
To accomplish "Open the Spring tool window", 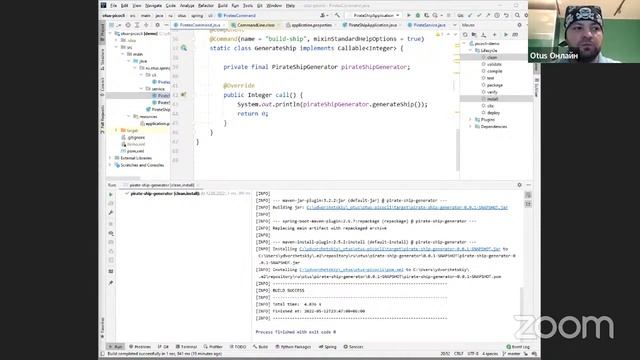I will [328, 347].
